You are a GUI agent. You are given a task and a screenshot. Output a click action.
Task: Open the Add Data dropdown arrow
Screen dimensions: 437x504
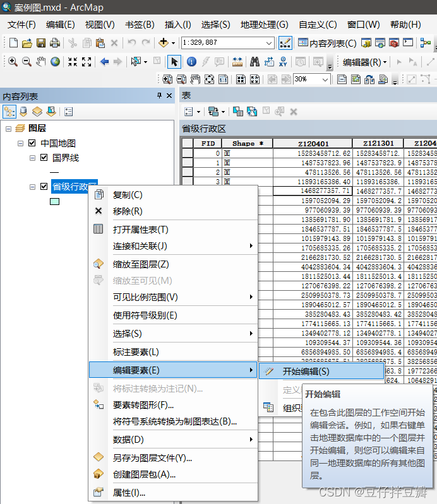coord(173,43)
